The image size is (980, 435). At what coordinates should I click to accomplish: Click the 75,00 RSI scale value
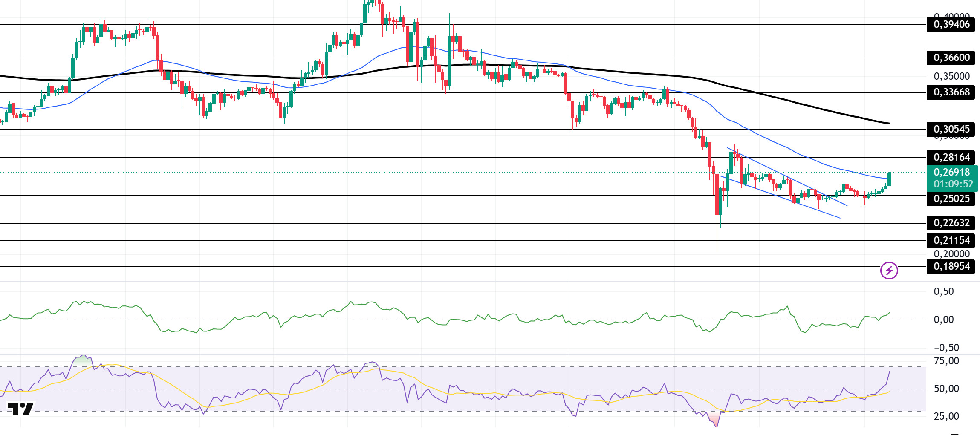point(946,361)
